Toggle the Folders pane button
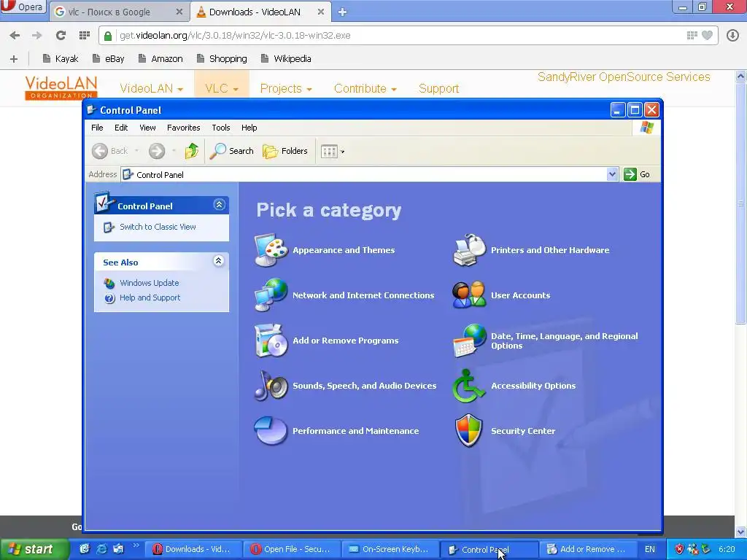 [x=285, y=151]
